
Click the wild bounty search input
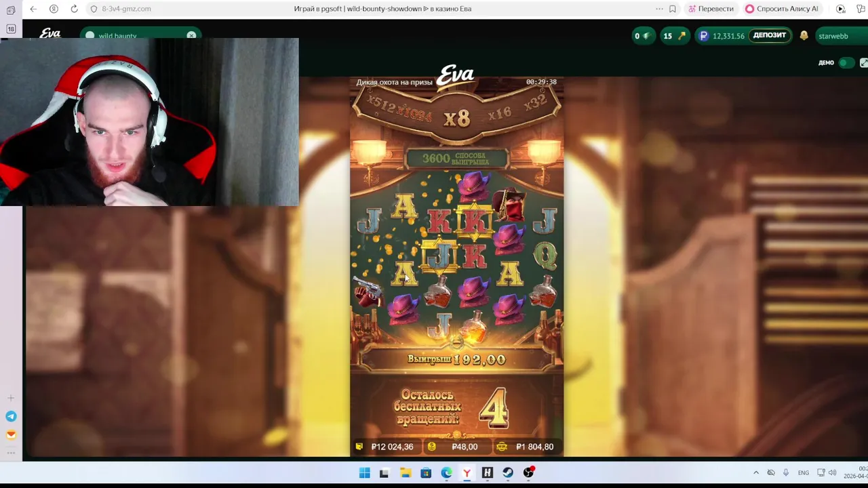[x=140, y=35]
